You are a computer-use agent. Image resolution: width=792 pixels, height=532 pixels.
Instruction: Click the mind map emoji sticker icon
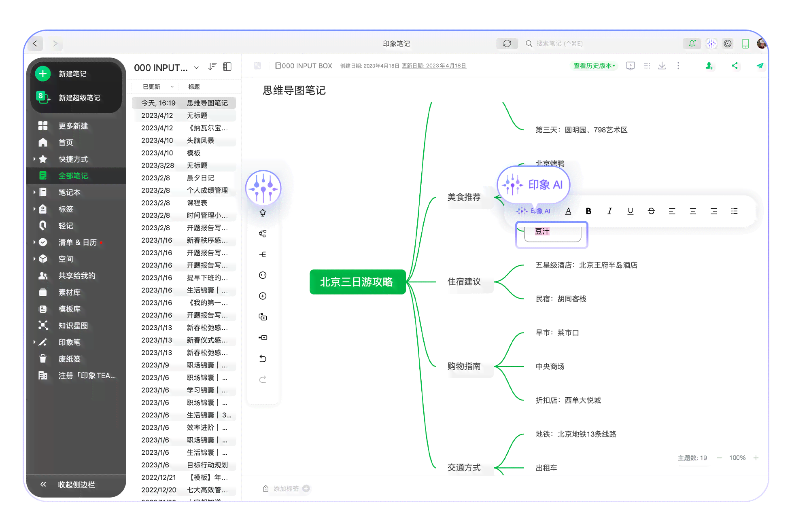pyautogui.click(x=263, y=275)
